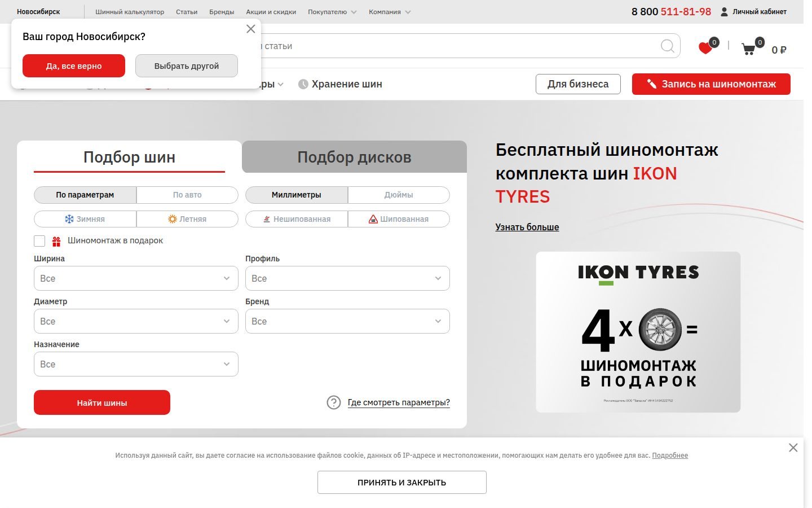Follow the Узнать больше link
812x508 pixels.
coord(527,227)
